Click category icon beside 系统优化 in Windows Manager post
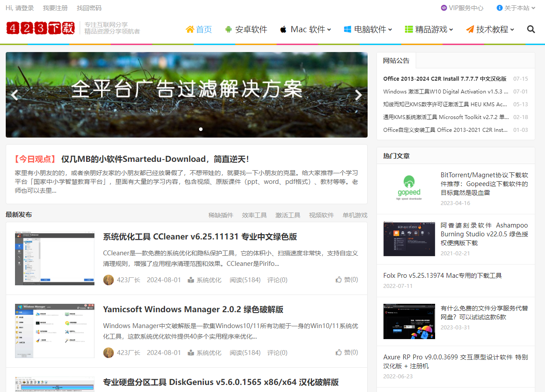This screenshot has height=392, width=545. [x=191, y=353]
